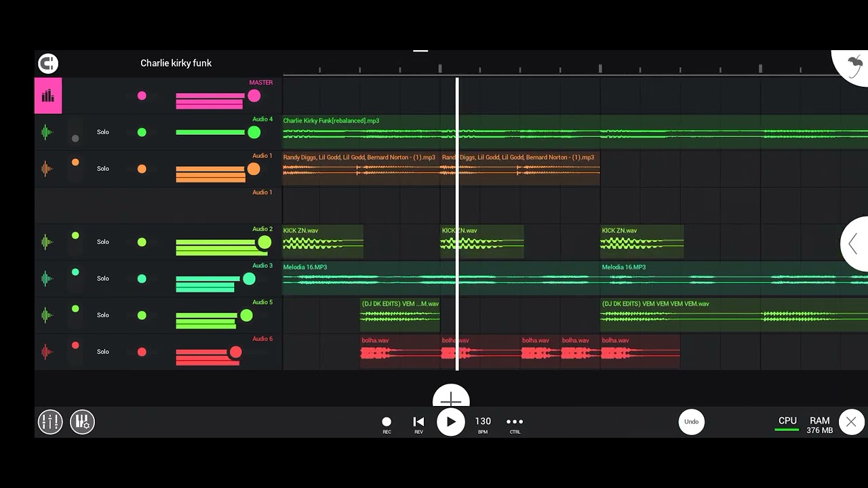Adjust the Audio 5 volume slider knob
Viewport: 868px width, 488px height.
pos(246,315)
